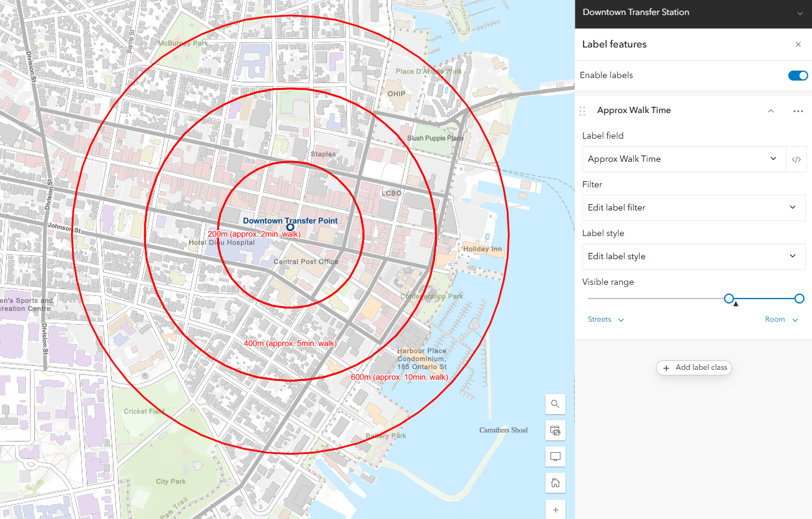
Task: Click the Hotel Dieu Hospital map label
Action: pyautogui.click(x=222, y=242)
